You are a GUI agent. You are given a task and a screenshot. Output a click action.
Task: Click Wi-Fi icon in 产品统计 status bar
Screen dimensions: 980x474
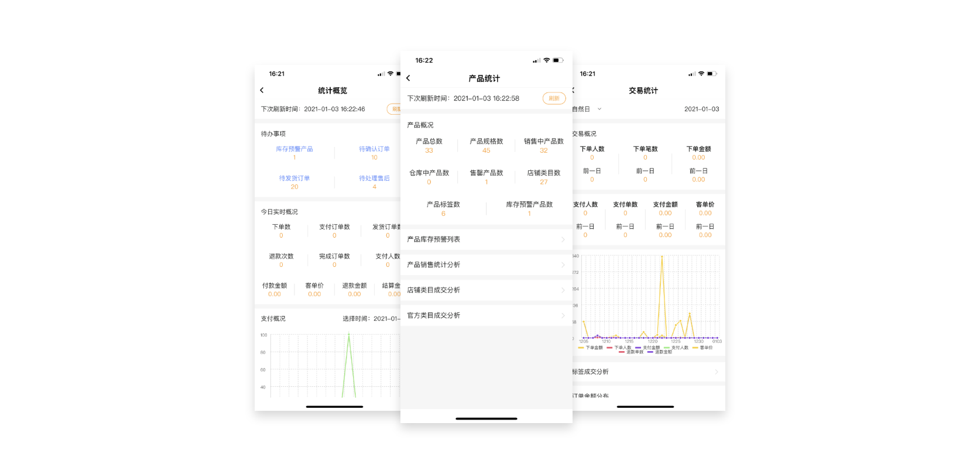(547, 60)
